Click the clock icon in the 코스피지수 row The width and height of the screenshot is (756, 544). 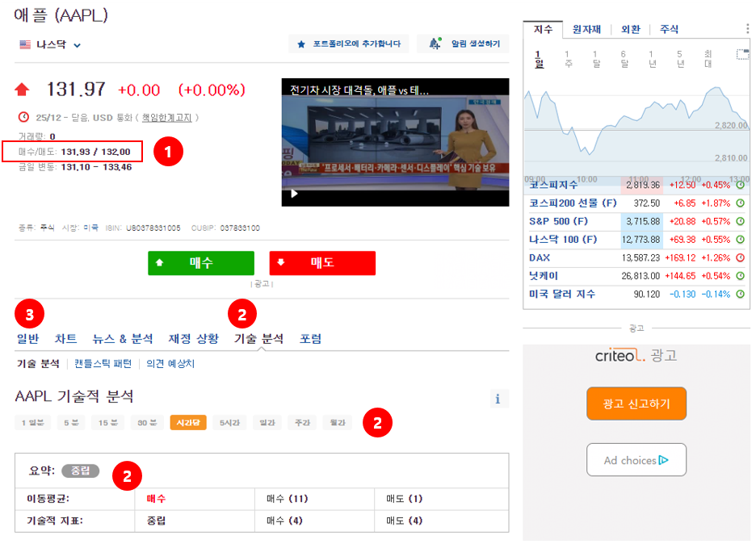click(741, 185)
